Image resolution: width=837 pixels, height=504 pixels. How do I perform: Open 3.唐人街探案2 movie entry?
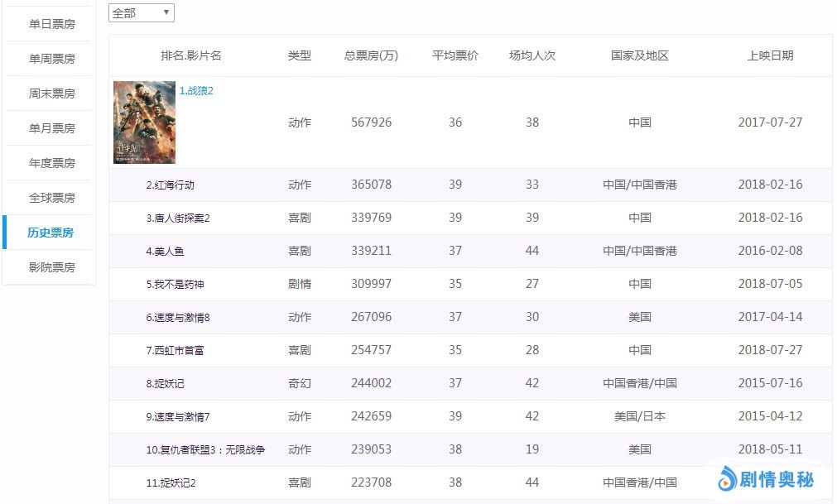coord(177,218)
